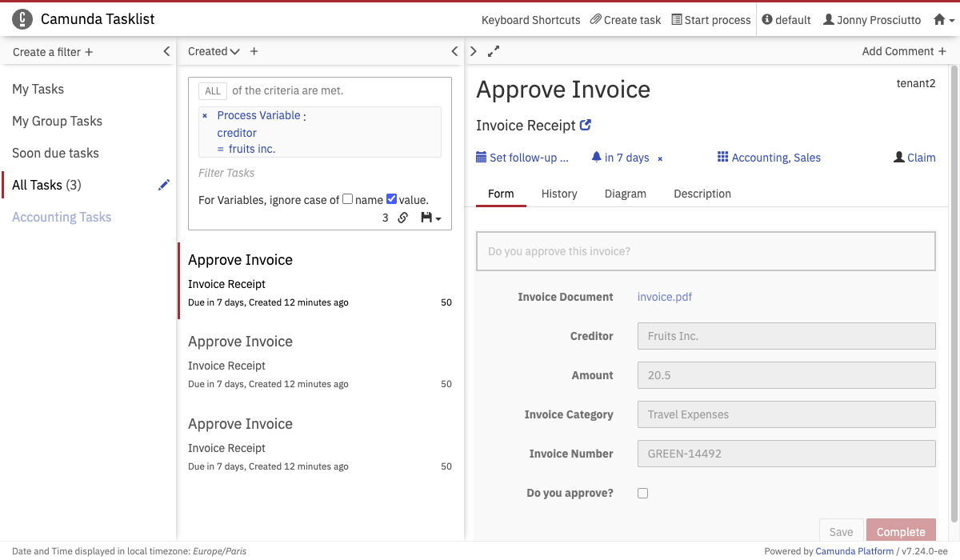Click the Camunda logo icon
The height and width of the screenshot is (560, 960).
tap(23, 19)
